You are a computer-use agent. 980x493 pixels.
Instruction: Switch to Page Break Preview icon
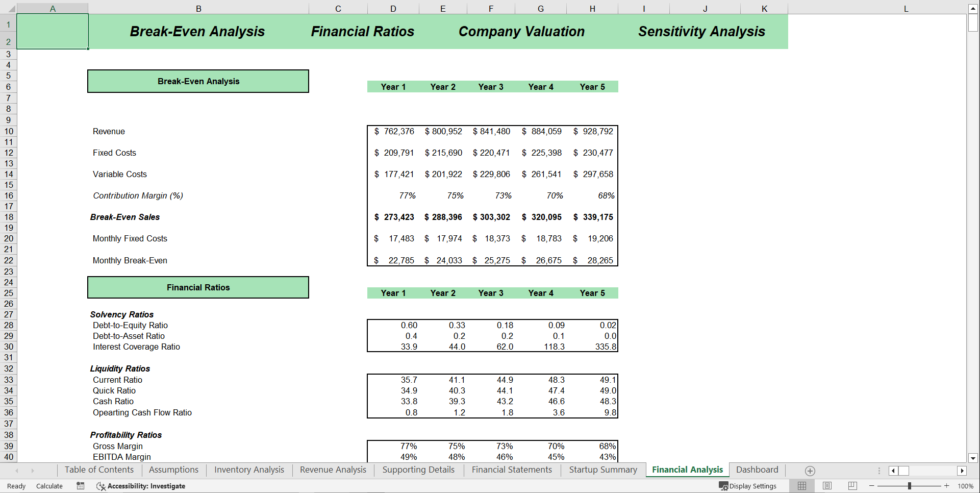tap(852, 486)
